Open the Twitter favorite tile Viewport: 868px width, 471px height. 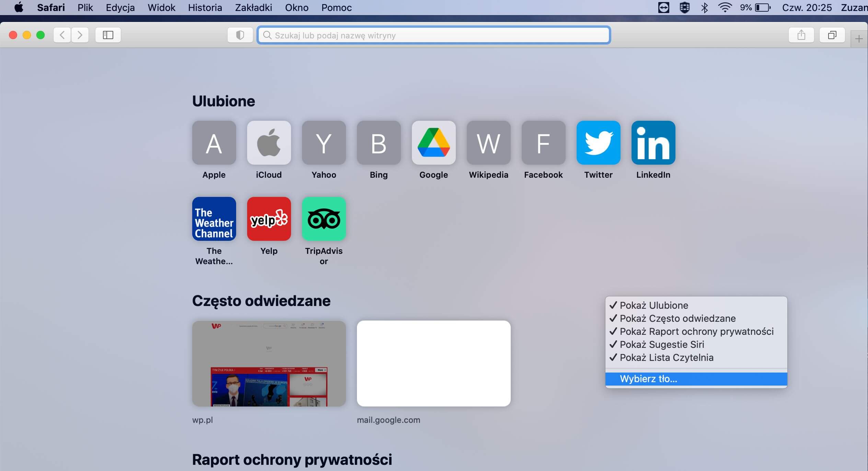tap(598, 143)
